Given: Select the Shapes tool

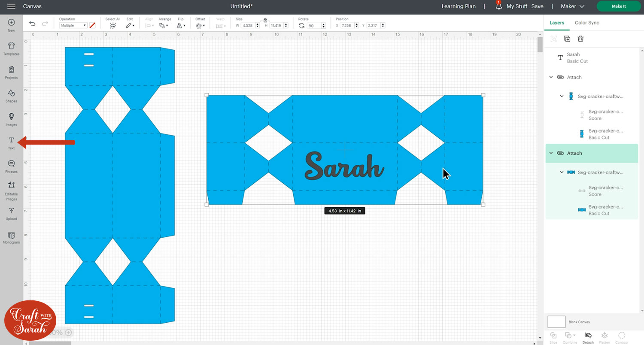Looking at the screenshot, I should pyautogui.click(x=11, y=95).
